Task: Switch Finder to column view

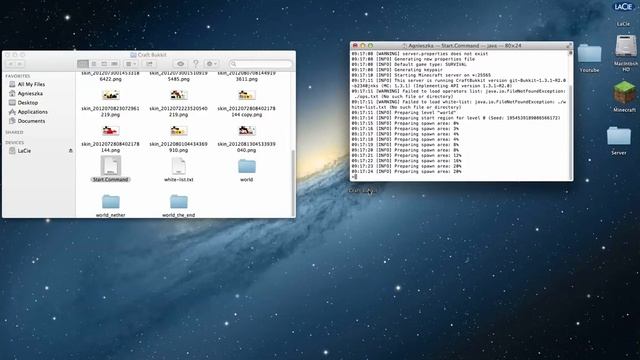Action: pos(104,64)
